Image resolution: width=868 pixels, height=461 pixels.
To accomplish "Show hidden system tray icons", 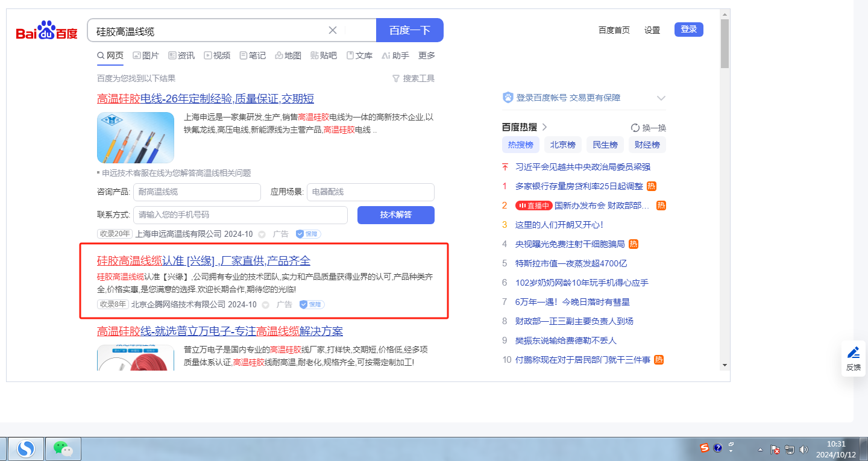I will tap(760, 450).
